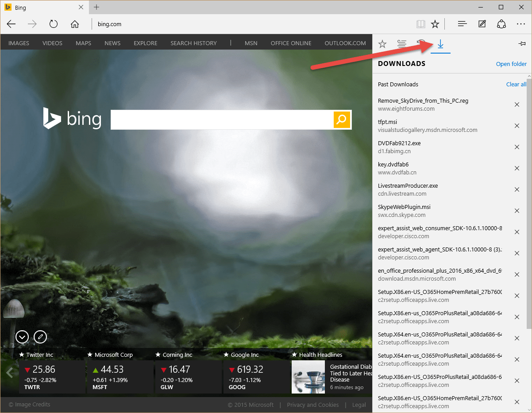532x413 pixels.
Task: Remove en_office_professional_plus_2016 download entry
Action: [517, 274]
